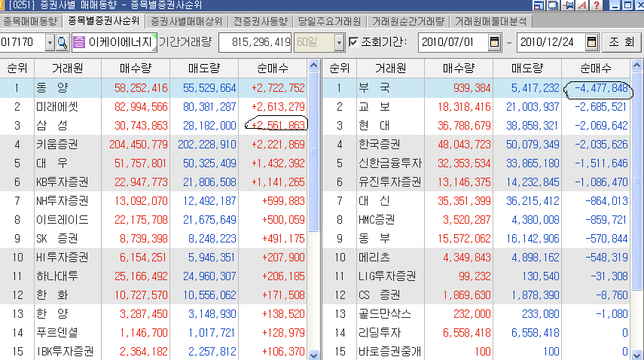Select the 한국증권 row
Viewport: 644px width, 360px height.
coord(476,145)
